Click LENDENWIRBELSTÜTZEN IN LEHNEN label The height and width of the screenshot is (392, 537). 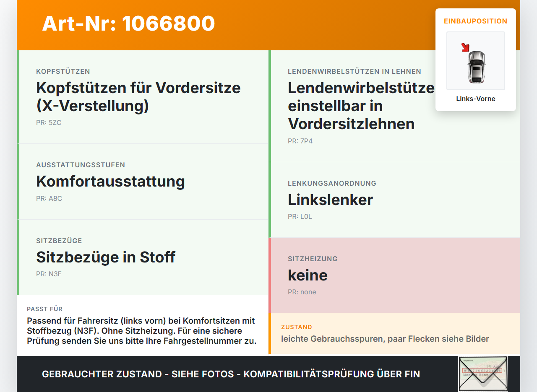pyautogui.click(x=355, y=72)
